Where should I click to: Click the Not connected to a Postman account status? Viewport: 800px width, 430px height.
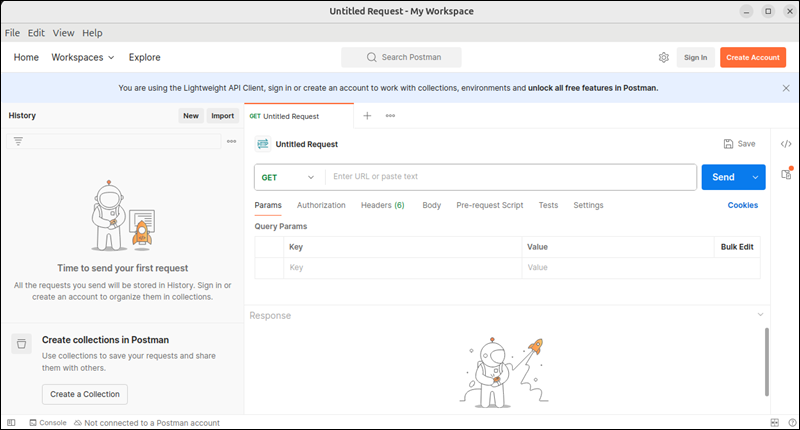[x=147, y=423]
